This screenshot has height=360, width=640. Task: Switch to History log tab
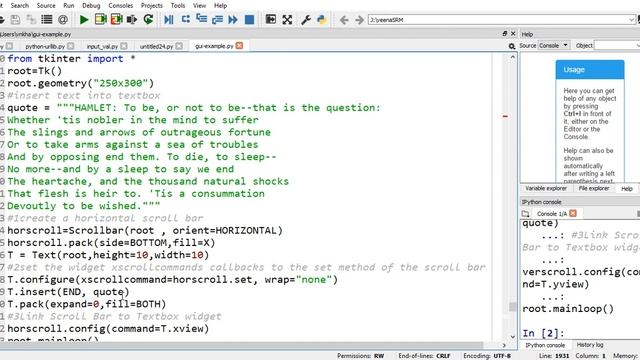pyautogui.click(x=590, y=345)
